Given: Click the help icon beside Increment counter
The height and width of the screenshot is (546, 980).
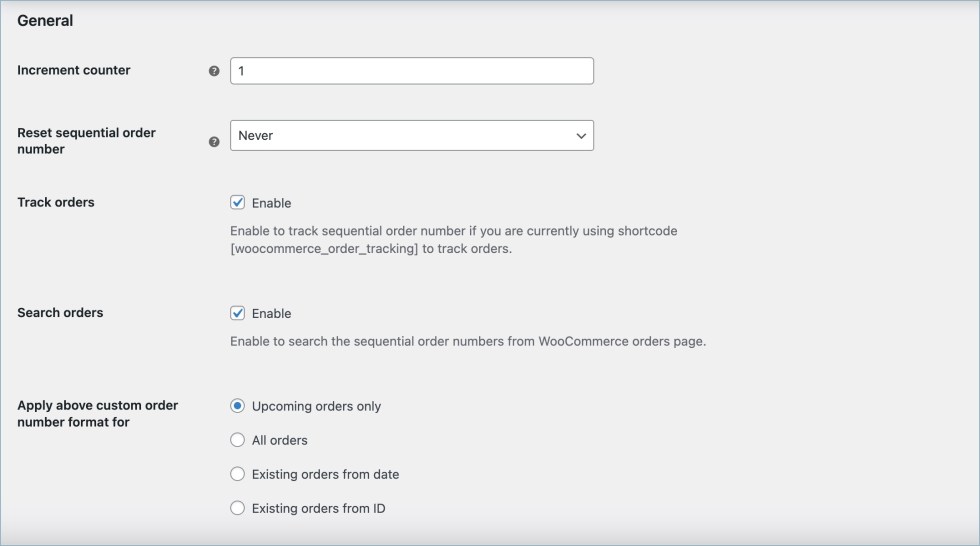Looking at the screenshot, I should tap(214, 71).
